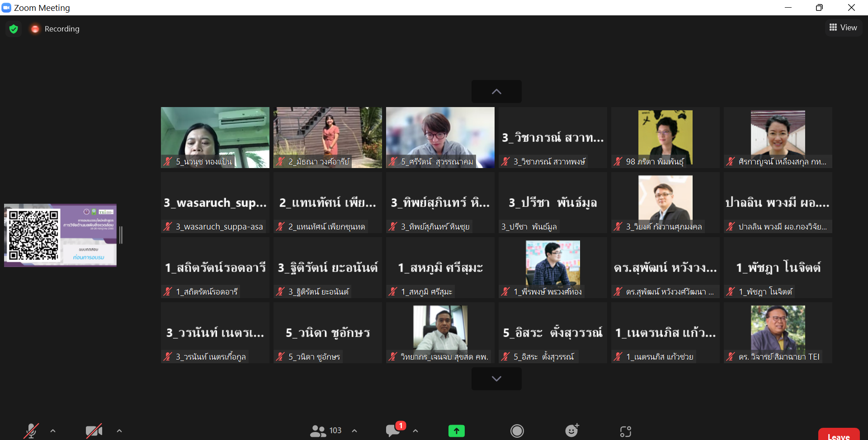The width and height of the screenshot is (868, 440).
Task: Open video options arrow next to camera
Action: [x=119, y=431]
